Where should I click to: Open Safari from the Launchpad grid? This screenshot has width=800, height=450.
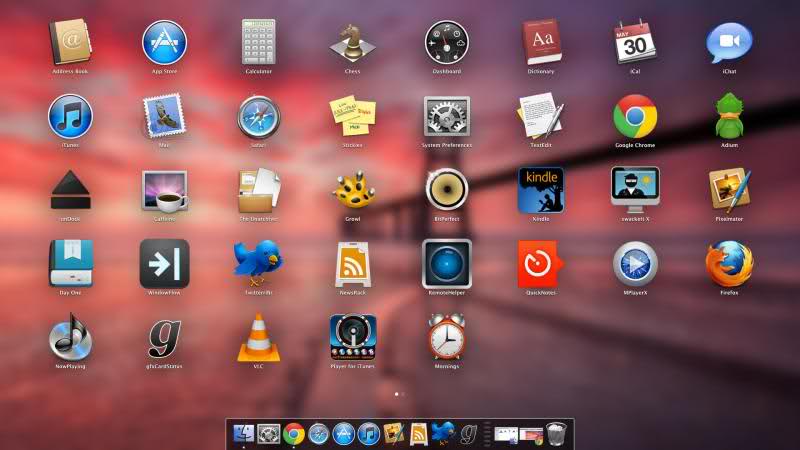[259, 116]
